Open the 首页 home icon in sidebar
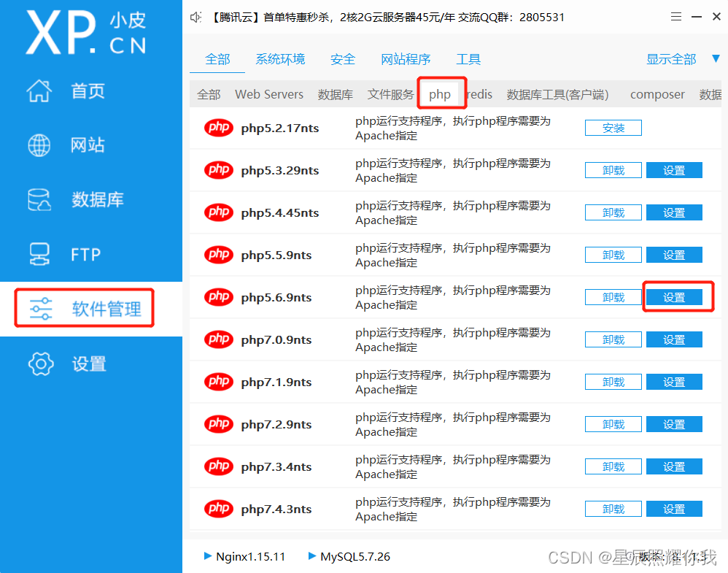The height and width of the screenshot is (573, 728). 39,91
